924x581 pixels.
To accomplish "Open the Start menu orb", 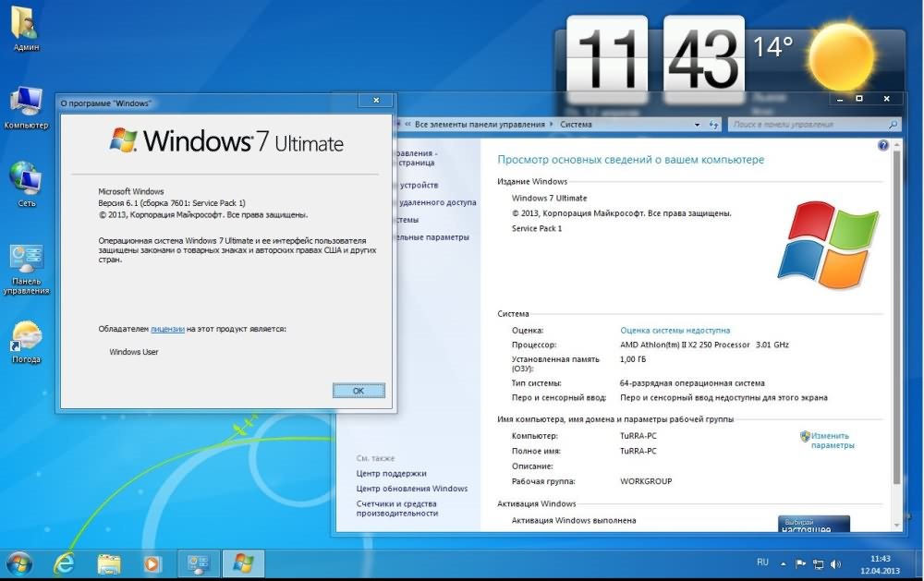I will coord(19,563).
